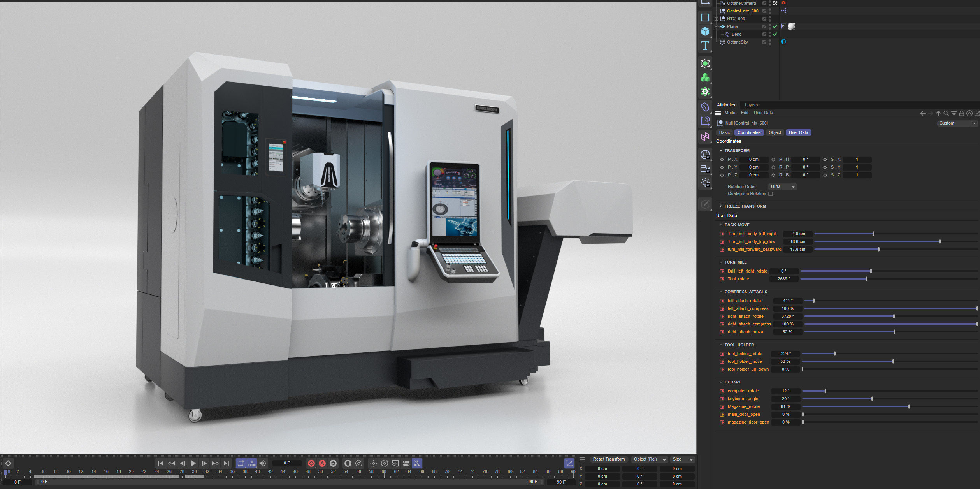Open the Rotation Order HPB dropdown

782,186
